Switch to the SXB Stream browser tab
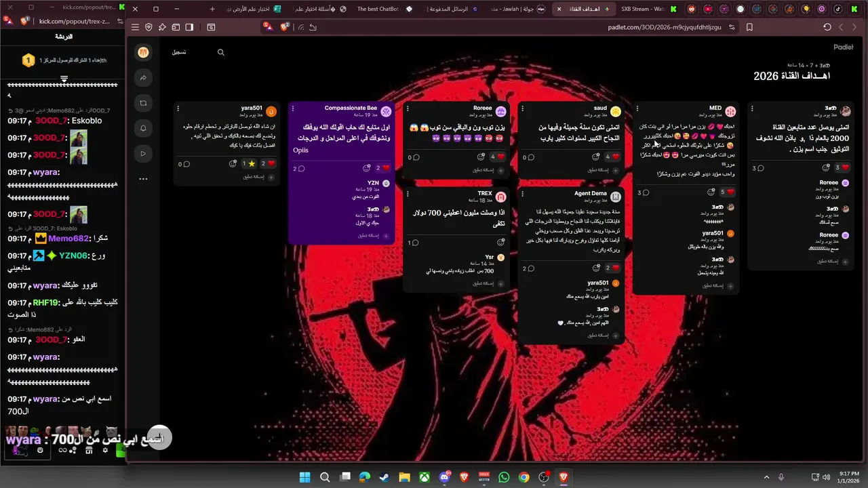This screenshot has height=488, width=868. click(643, 9)
